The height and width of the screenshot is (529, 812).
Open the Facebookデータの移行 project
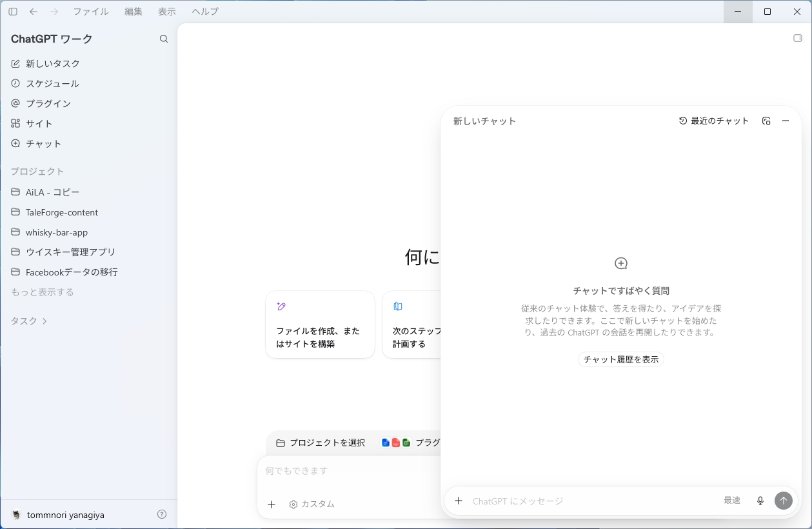(88, 272)
